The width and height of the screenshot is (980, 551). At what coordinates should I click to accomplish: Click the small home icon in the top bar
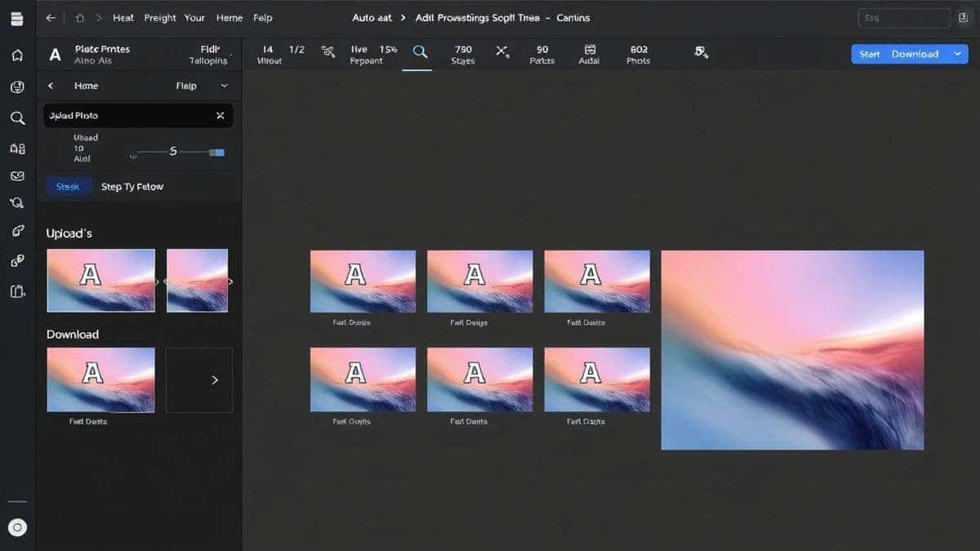79,18
